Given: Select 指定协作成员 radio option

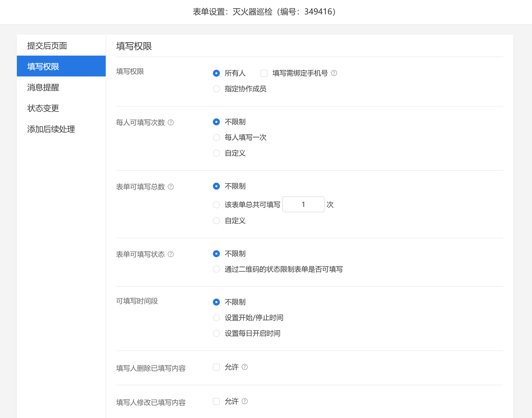Looking at the screenshot, I should tap(216, 89).
